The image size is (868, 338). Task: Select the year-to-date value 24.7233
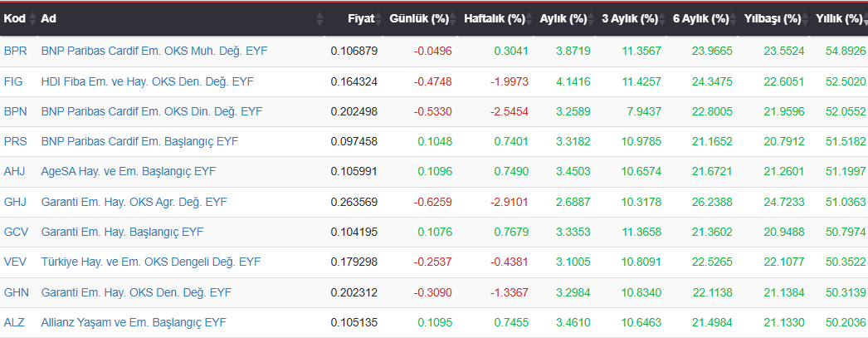click(x=784, y=202)
